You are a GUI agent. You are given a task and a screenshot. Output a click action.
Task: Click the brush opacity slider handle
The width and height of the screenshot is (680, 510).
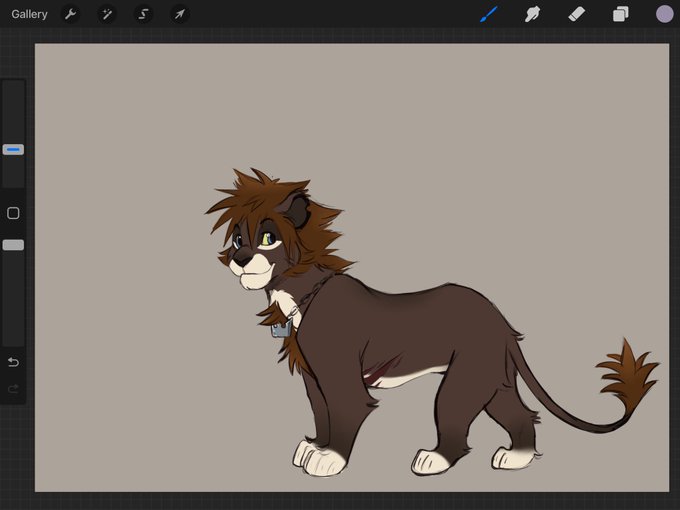pos(13,245)
